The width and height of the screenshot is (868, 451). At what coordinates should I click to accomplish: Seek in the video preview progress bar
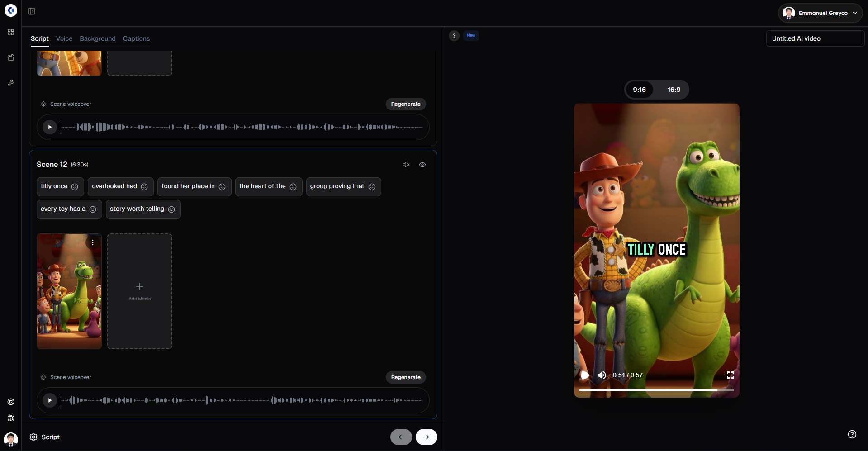[657, 390]
